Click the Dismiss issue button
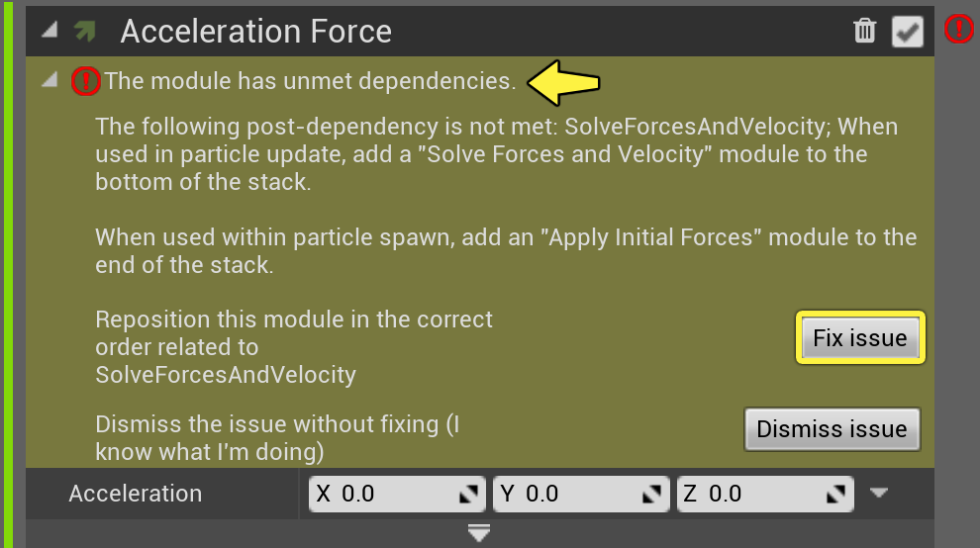980x548 pixels. click(x=832, y=429)
